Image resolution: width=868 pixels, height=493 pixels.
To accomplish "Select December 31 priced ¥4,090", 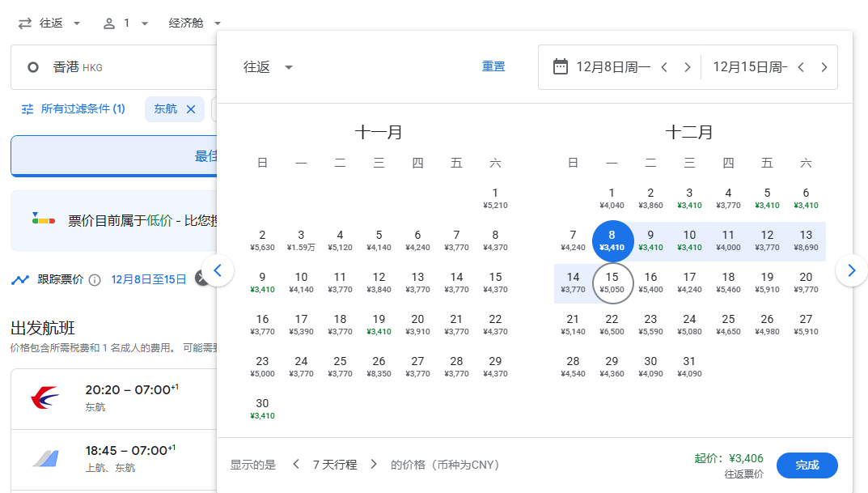I will 689,367.
